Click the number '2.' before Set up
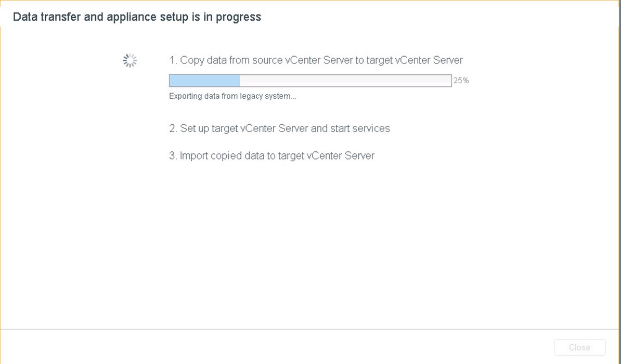 click(173, 128)
